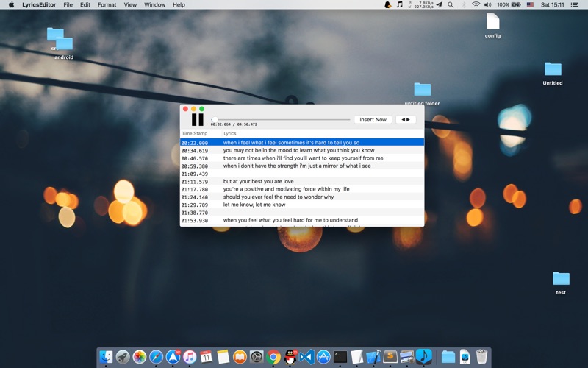Click the playback progress slider knob
Viewport: 588px width, 368px height.
coord(214,119)
